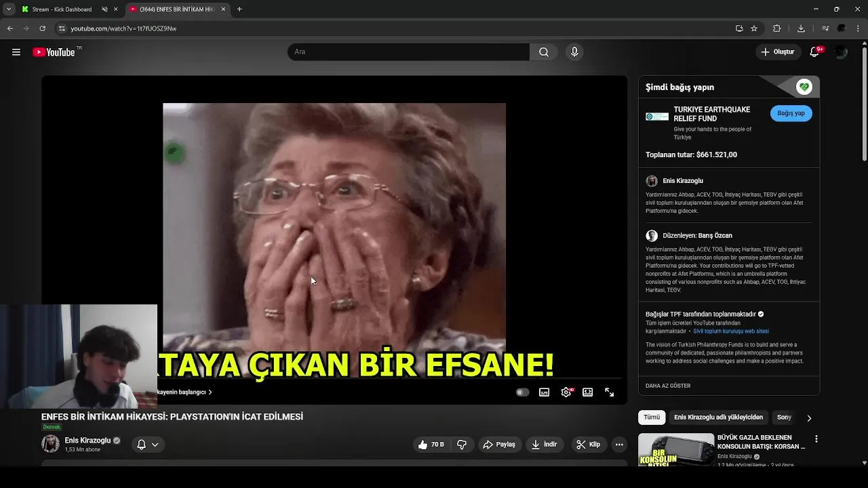Open the 'BÜYÜK GAZLA BEKLENEN KONSOLUN BATIŞI' video title

tap(761, 442)
